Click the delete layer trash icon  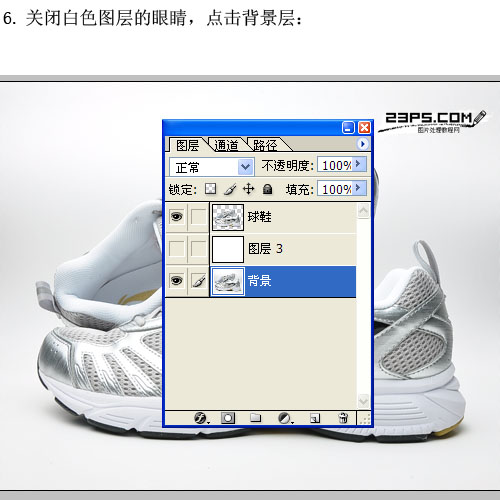coord(343,418)
